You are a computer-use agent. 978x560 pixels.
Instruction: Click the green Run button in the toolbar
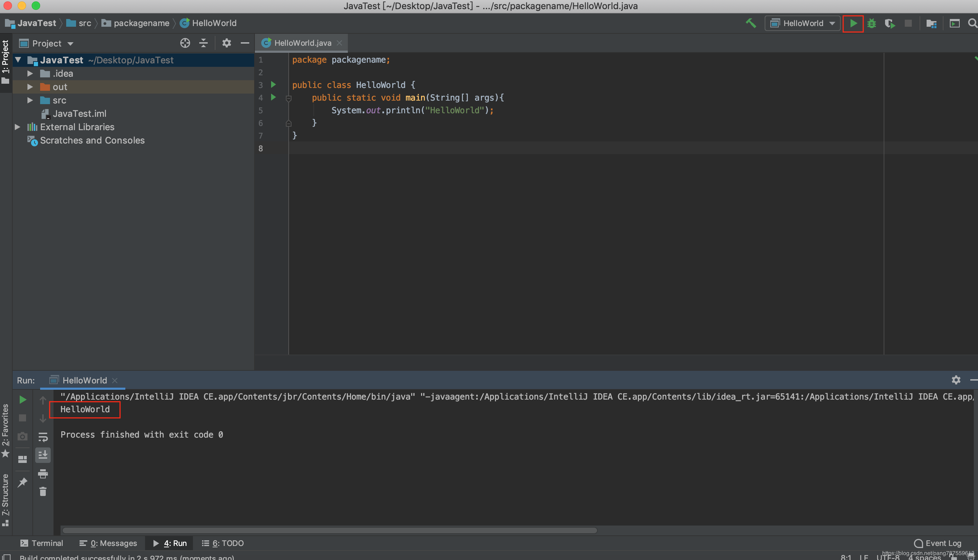tap(853, 24)
